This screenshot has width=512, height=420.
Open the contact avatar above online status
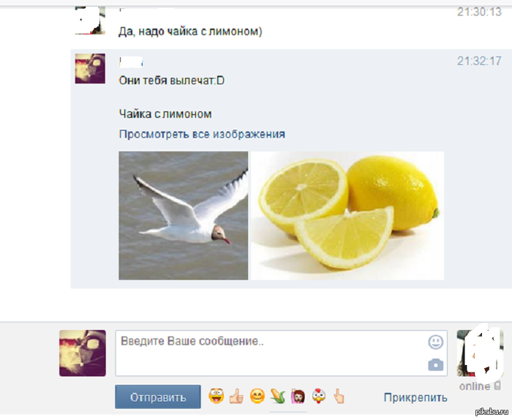(x=480, y=353)
